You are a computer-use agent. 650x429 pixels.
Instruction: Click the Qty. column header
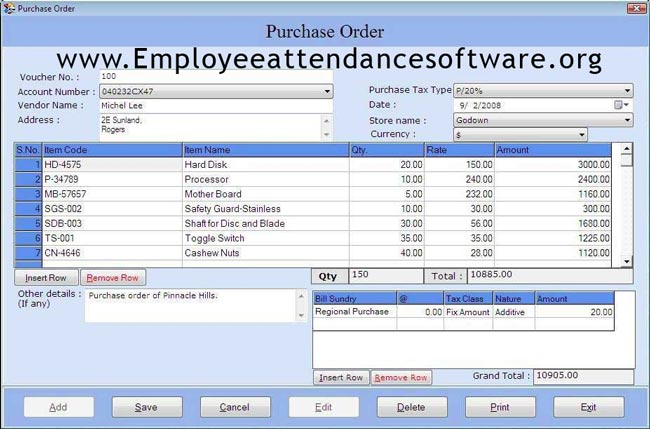(387, 150)
